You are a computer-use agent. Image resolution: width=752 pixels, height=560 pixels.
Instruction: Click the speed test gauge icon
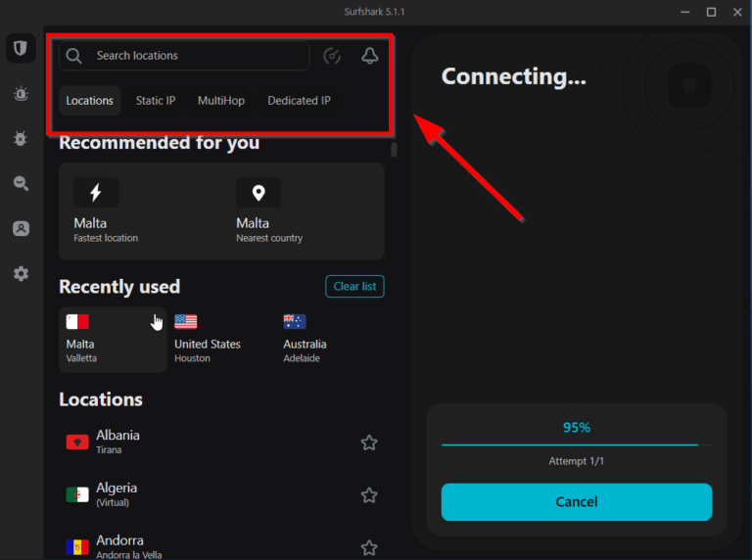[x=332, y=56]
